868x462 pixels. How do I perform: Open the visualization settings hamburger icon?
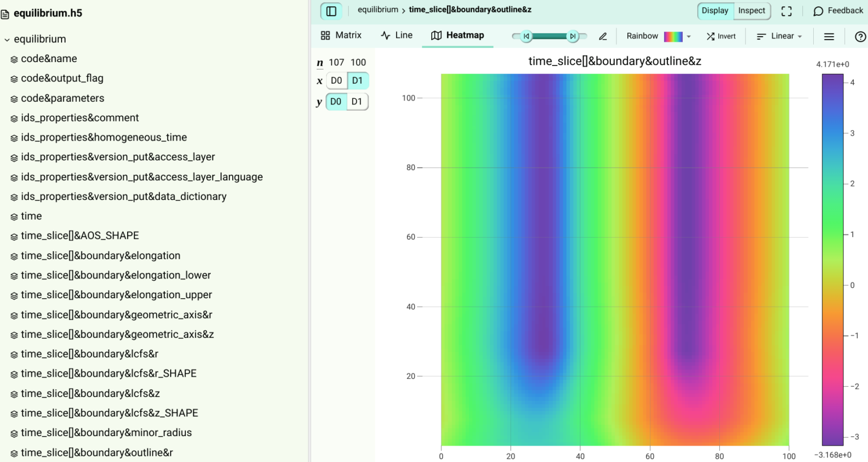point(828,36)
